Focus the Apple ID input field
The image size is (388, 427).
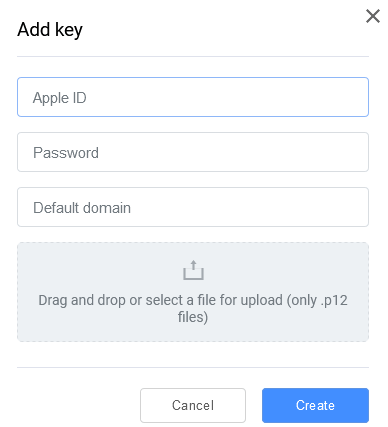click(x=193, y=97)
